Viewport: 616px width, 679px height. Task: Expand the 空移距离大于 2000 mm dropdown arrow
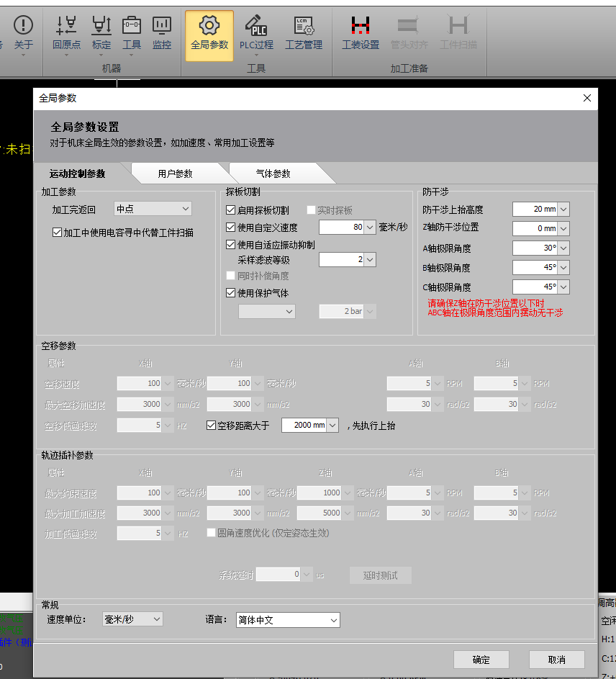[x=332, y=426]
